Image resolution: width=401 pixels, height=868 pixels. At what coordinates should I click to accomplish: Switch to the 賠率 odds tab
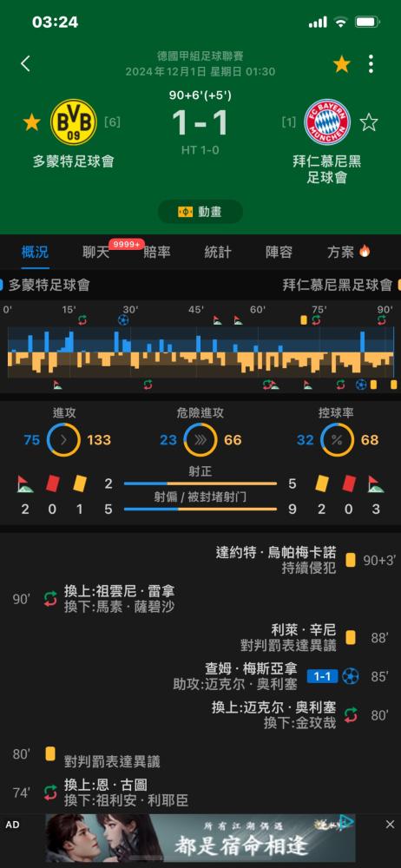coord(157,253)
